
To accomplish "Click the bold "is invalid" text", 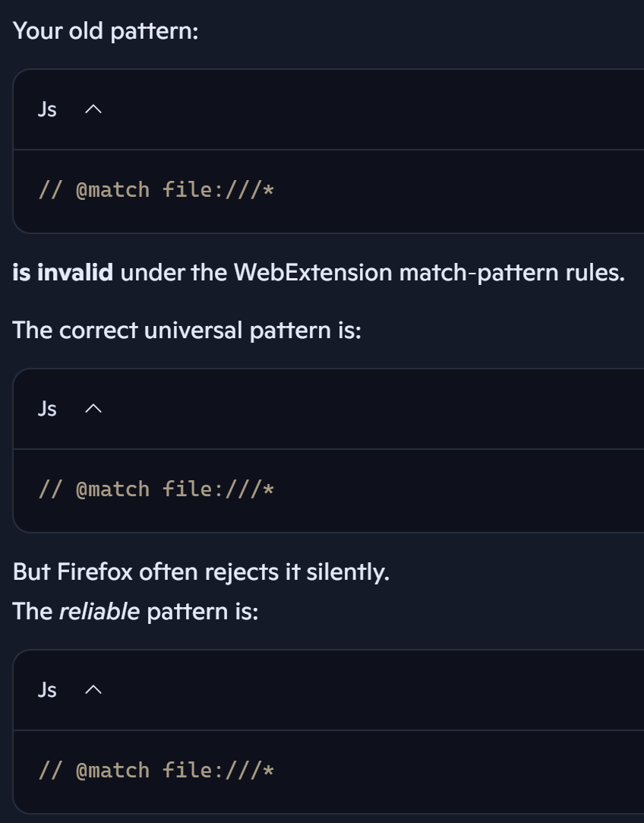I will click(x=62, y=272).
